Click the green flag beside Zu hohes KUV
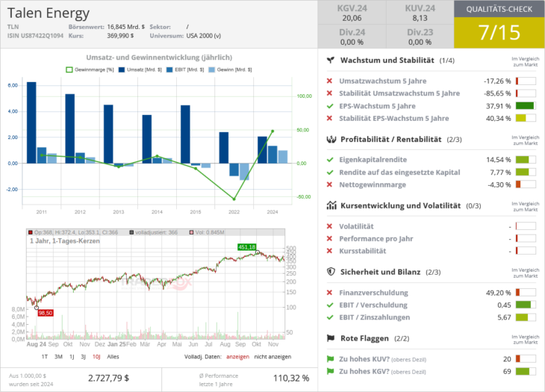 (x=330, y=359)
